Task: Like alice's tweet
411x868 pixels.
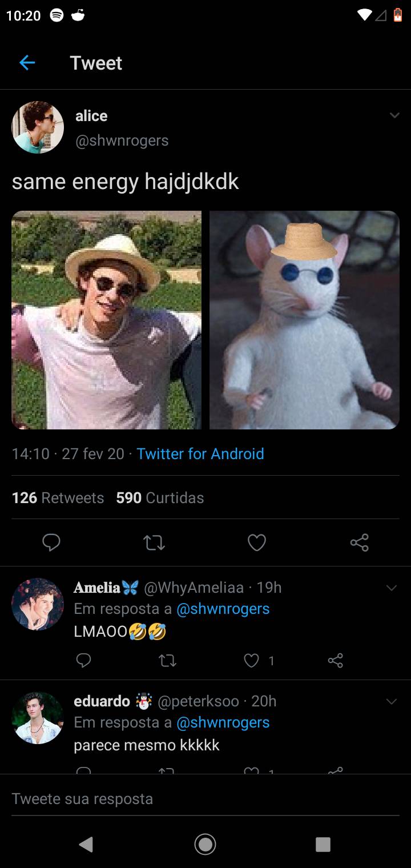Action: 257,543
